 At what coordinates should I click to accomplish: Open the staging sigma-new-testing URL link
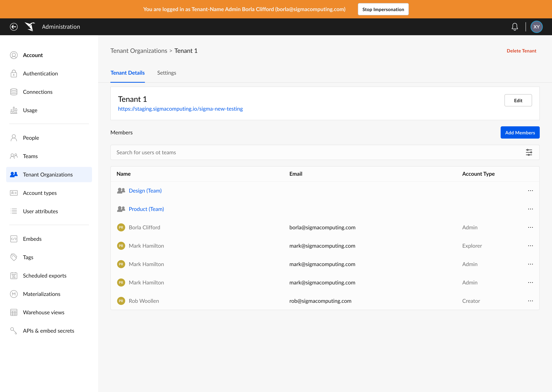[180, 109]
